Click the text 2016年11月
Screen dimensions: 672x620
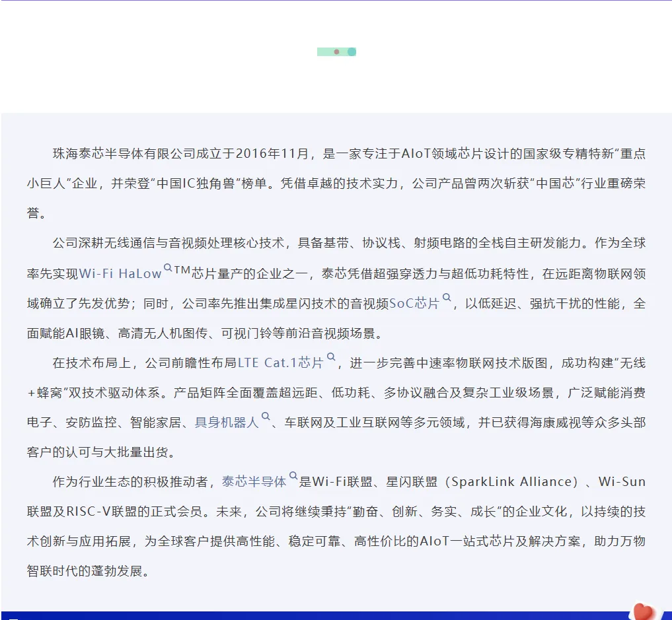click(x=272, y=154)
